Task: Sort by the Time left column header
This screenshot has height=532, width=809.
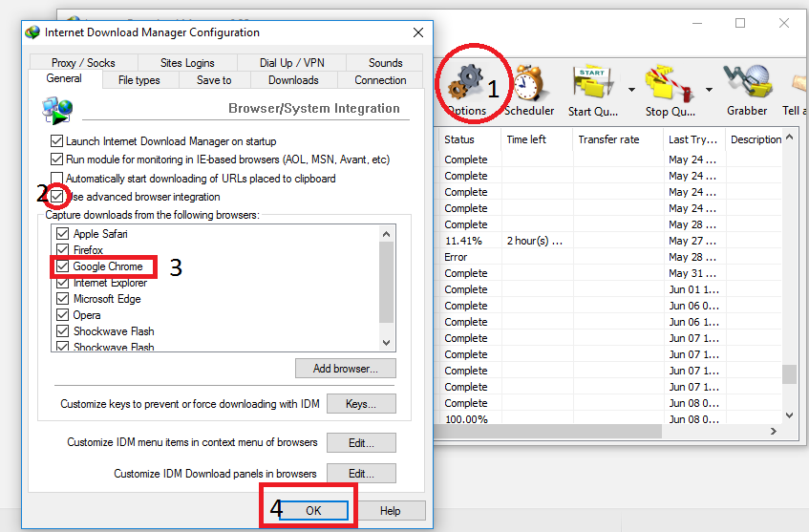Action: click(537, 139)
